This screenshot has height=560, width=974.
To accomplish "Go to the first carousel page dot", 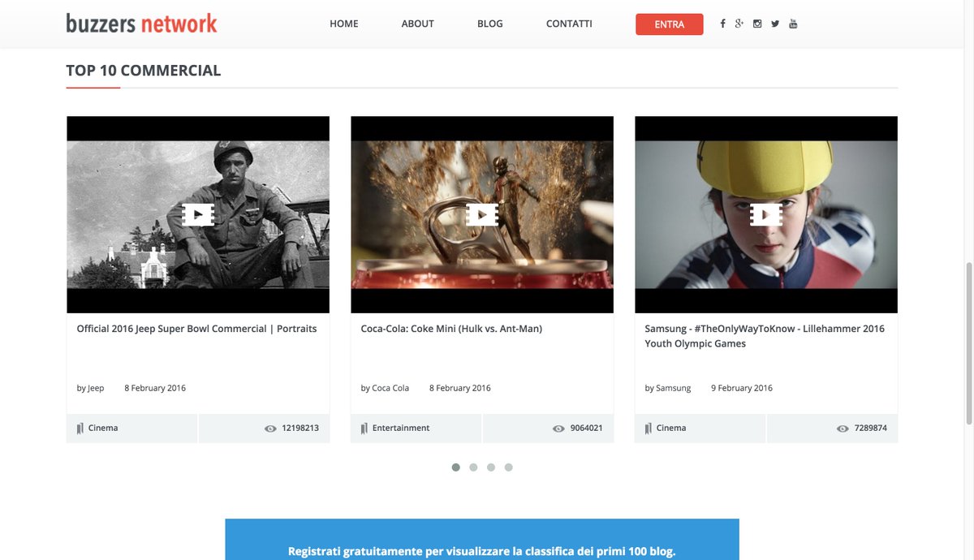I will (456, 467).
